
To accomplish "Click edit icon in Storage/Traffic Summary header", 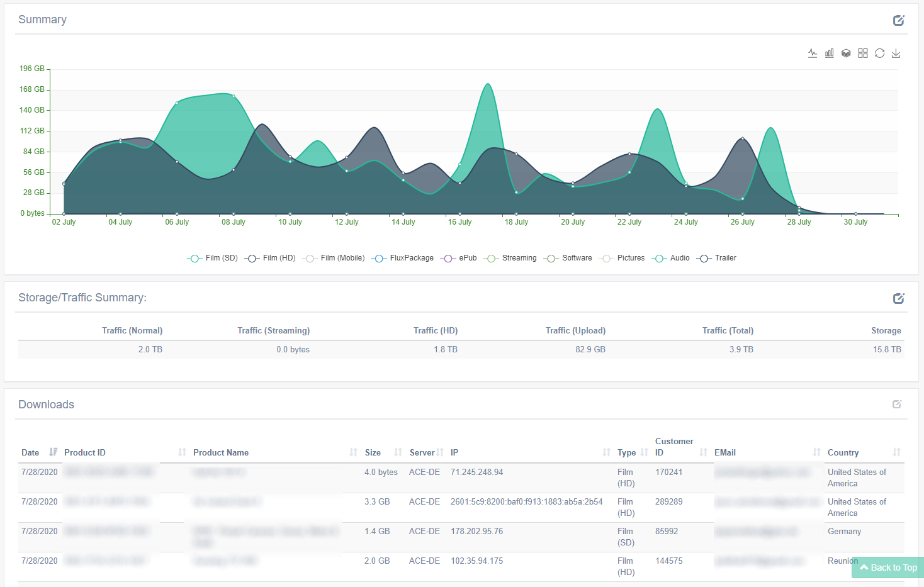I will (898, 298).
